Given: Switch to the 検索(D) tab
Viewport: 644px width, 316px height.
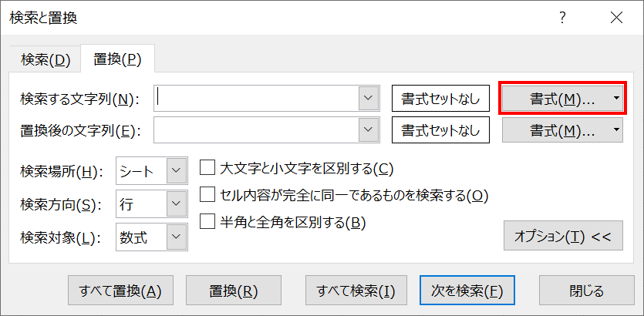Looking at the screenshot, I should coord(46,59).
